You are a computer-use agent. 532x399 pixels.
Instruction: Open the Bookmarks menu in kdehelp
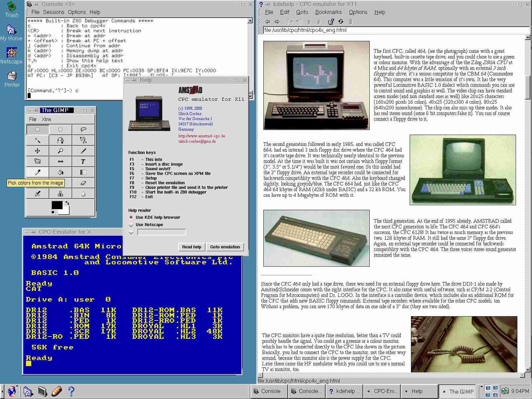328,12
